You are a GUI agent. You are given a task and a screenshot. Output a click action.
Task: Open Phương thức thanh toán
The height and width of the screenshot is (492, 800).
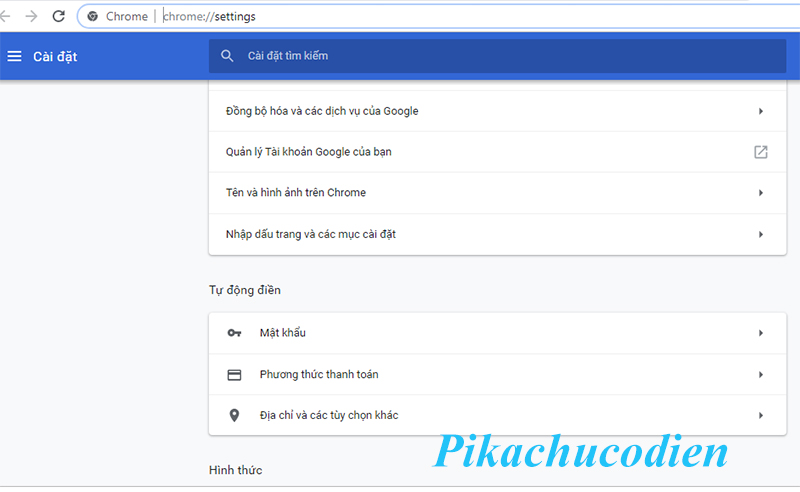[x=497, y=375]
